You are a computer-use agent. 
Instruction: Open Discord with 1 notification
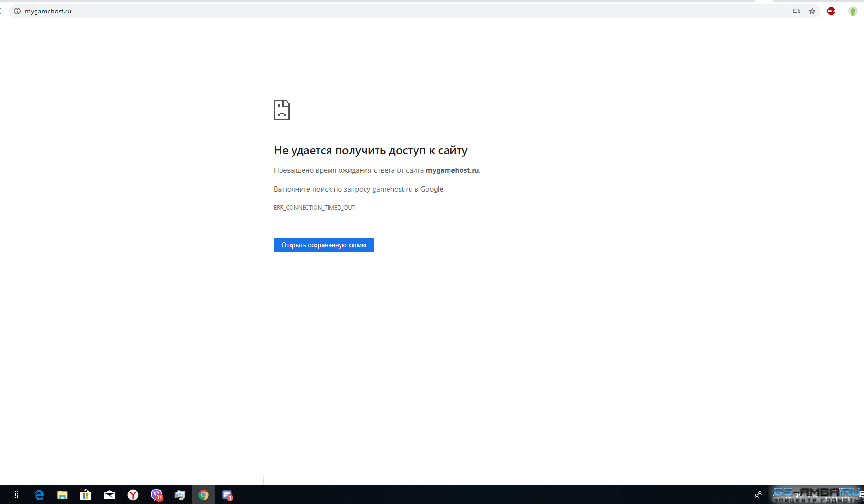coord(227,495)
